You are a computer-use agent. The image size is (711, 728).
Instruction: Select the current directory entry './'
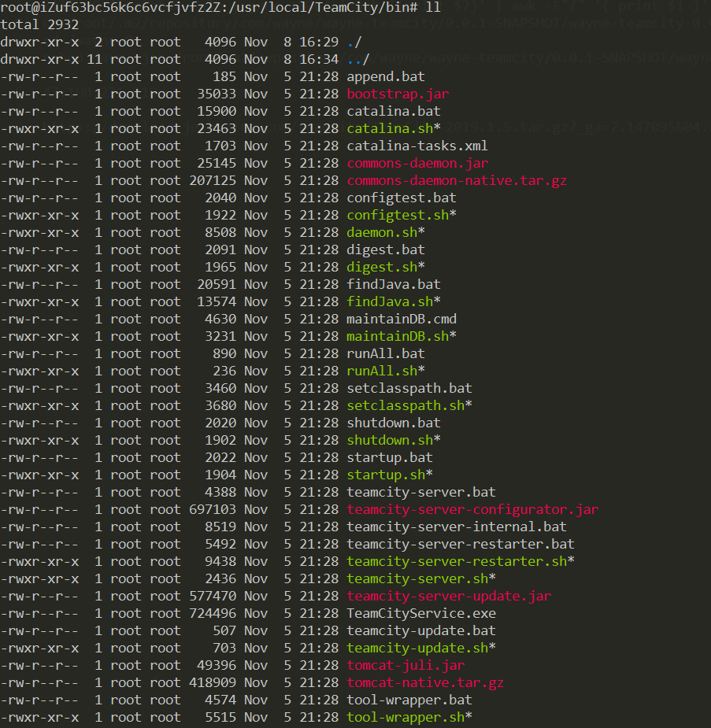tap(354, 42)
